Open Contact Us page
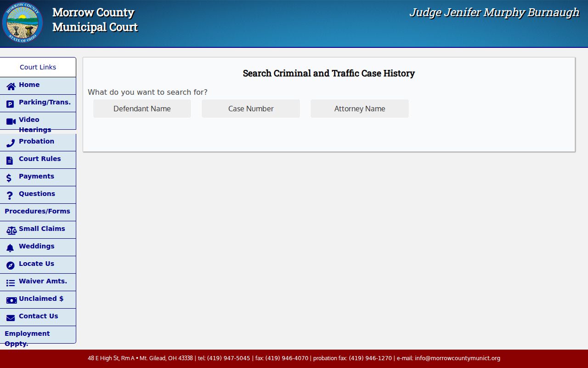Viewport: 588px width, 368px height. point(38,317)
